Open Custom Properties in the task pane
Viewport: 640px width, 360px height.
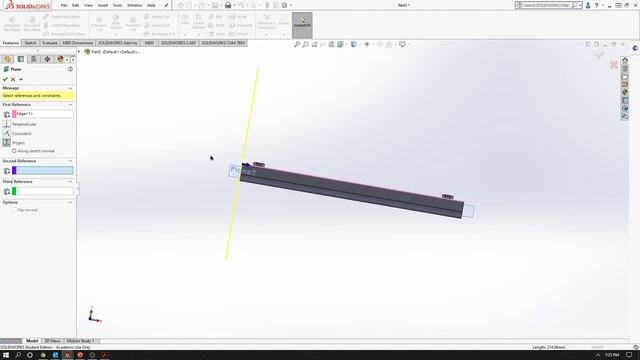625,101
